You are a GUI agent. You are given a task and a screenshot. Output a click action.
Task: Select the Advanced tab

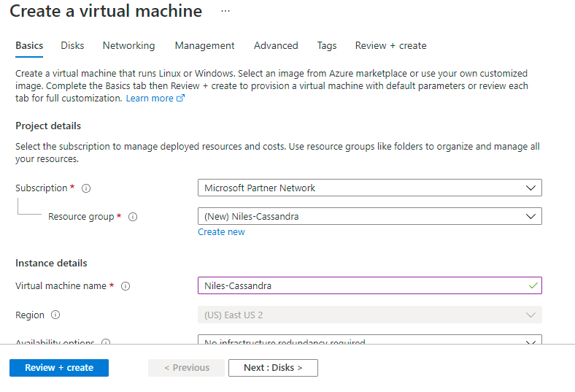[276, 45]
